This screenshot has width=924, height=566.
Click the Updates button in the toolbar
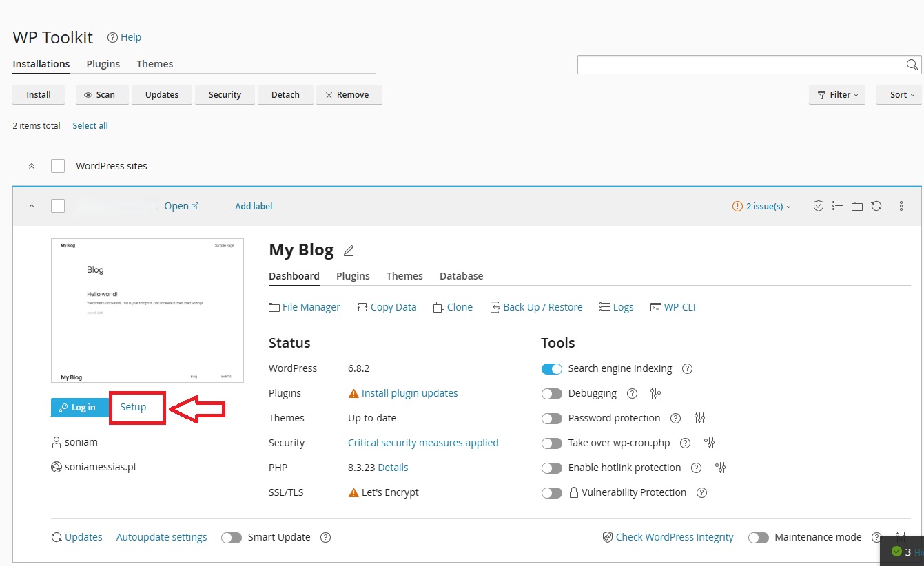[162, 95]
